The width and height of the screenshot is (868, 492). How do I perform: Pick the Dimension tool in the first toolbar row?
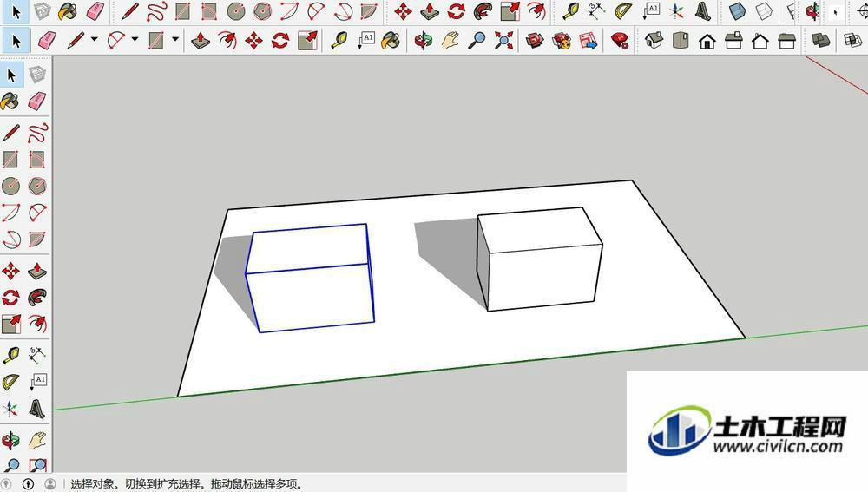tap(596, 11)
